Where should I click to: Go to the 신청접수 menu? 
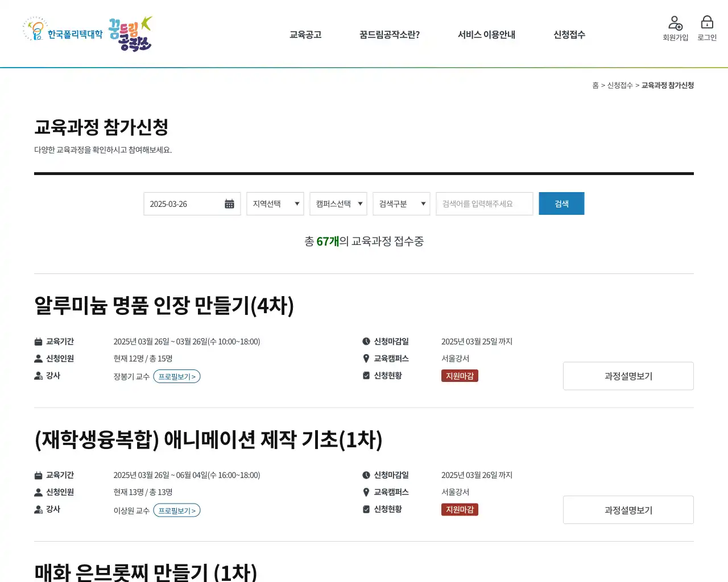tap(569, 35)
